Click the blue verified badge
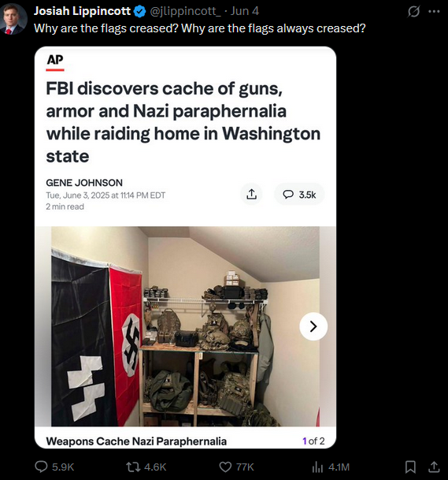 140,11
